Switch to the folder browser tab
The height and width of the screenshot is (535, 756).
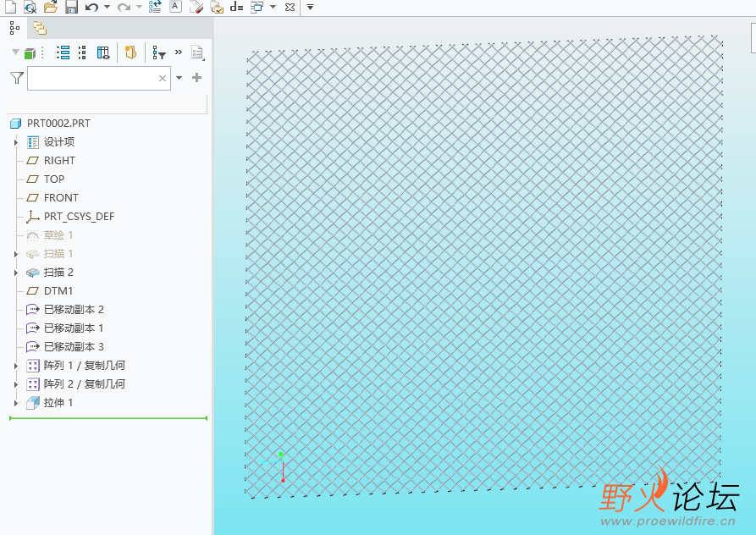[40, 29]
